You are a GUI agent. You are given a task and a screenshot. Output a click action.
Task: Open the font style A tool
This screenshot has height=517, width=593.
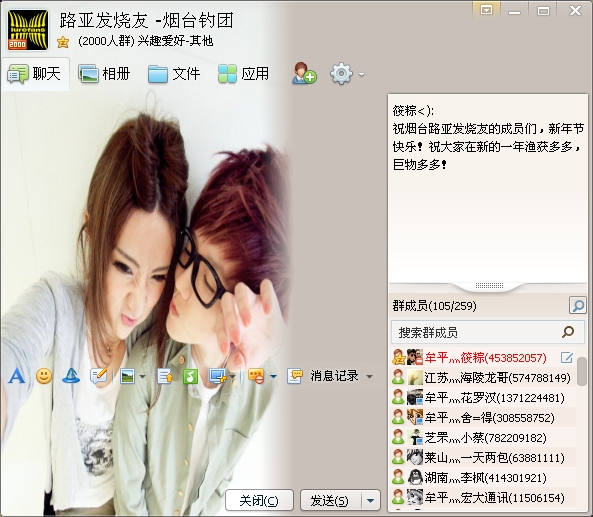tap(17, 376)
